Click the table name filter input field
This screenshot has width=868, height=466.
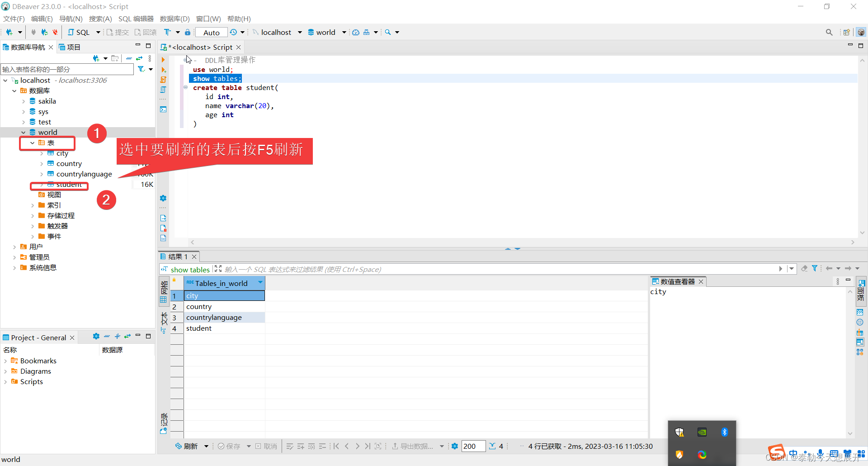pyautogui.click(x=67, y=69)
